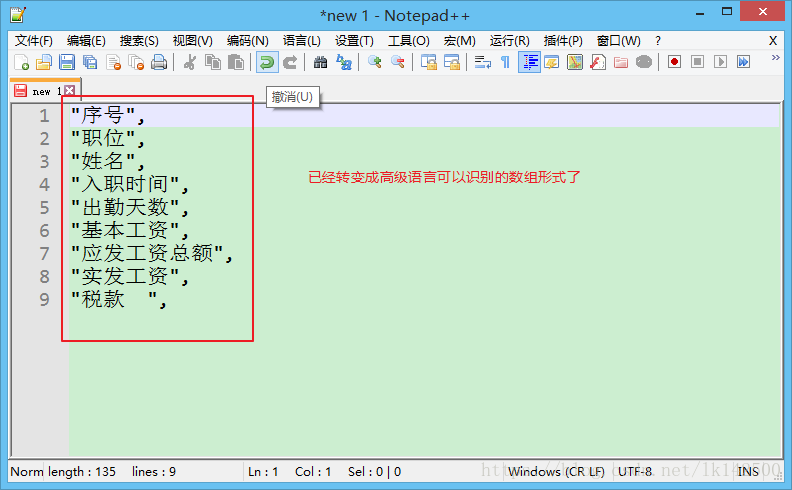The height and width of the screenshot is (490, 792).
Task: Click the X at menu bar end
Action: (773, 40)
